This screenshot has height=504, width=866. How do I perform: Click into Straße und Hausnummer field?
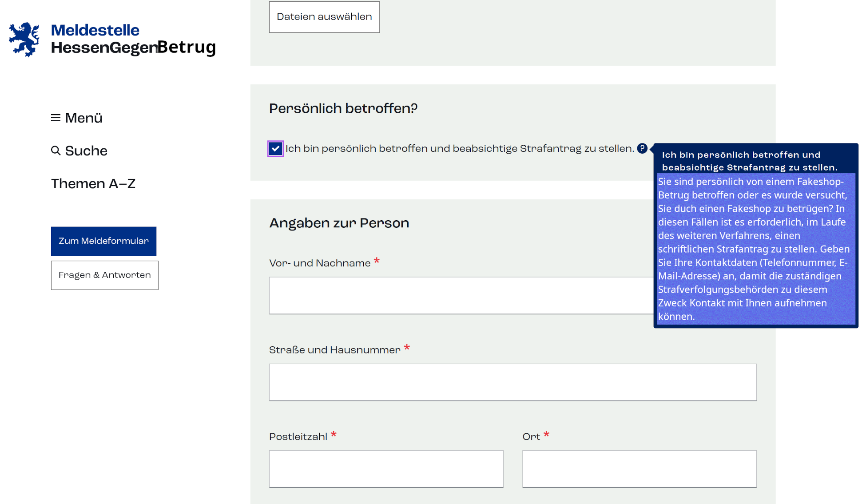pos(512,382)
